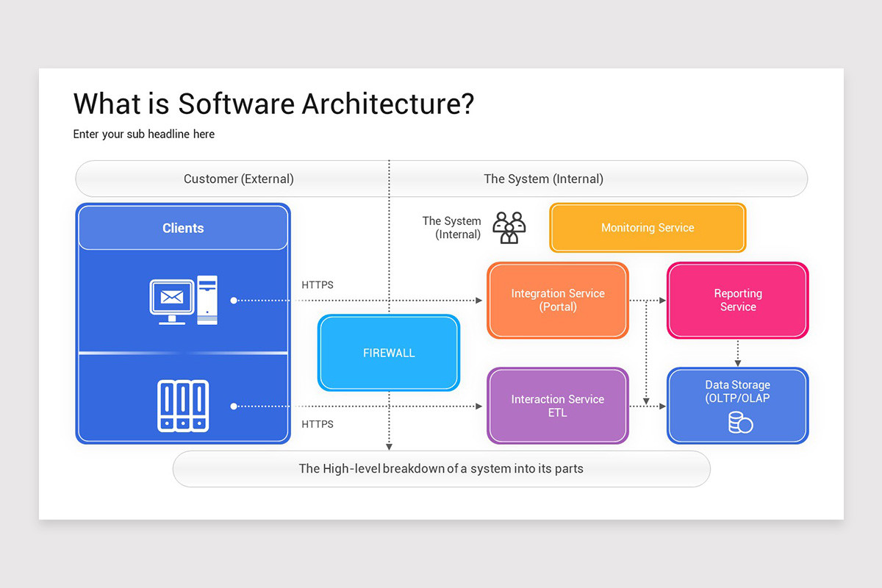The width and height of the screenshot is (882, 588).
Task: Select The System (Internal) header
Action: coord(544,179)
